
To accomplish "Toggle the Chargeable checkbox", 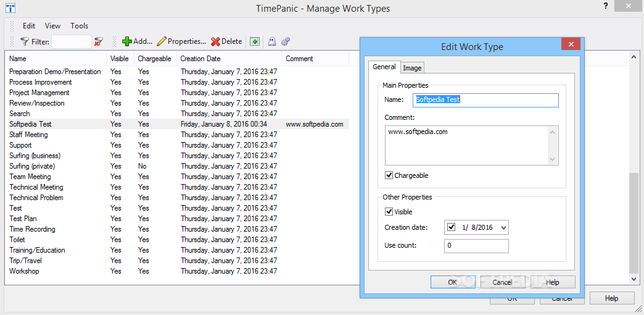I will tap(389, 175).
